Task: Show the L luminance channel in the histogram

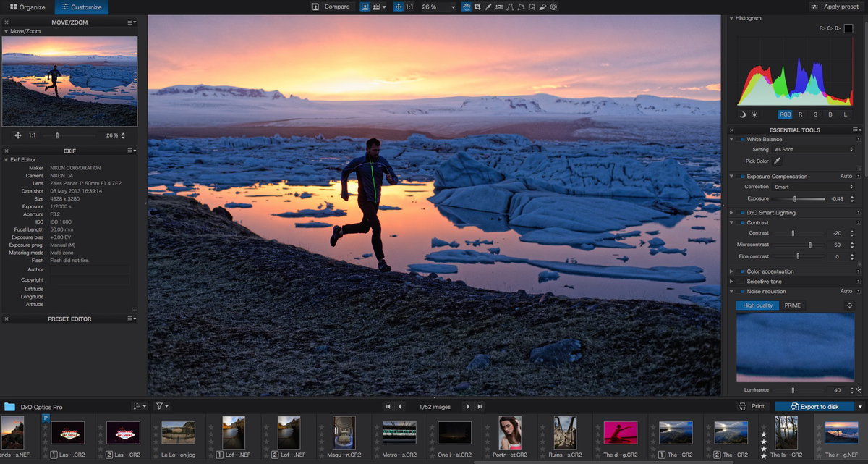Action: 845,114
